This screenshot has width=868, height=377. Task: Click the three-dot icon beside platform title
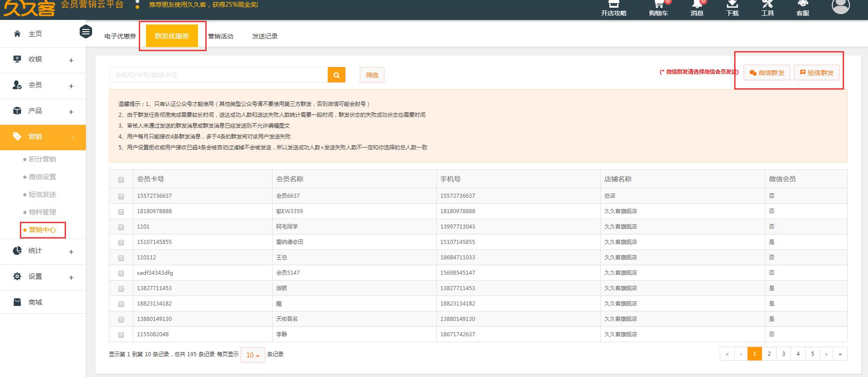pos(137,5)
